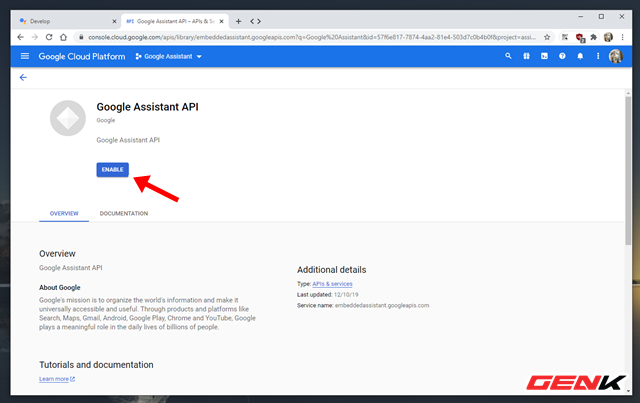Click the Enable button
640x403 pixels.
pos(113,169)
